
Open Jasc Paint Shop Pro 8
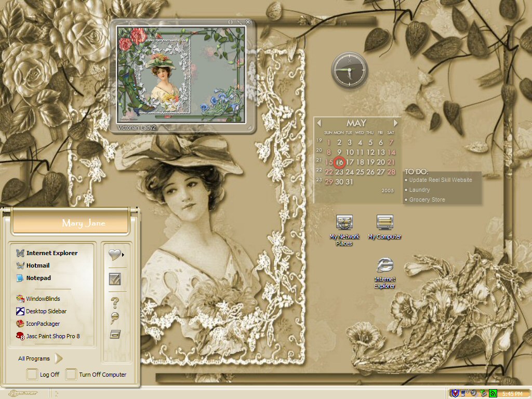pyautogui.click(x=48, y=336)
